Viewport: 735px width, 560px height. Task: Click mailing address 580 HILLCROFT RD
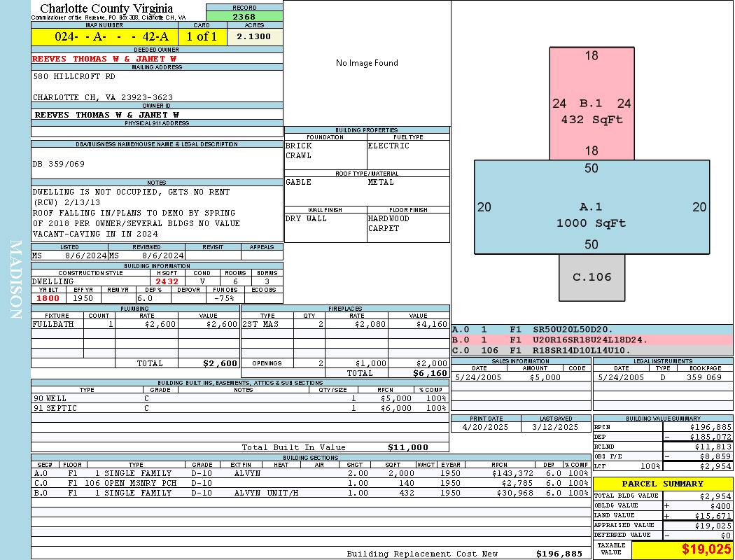(73, 76)
